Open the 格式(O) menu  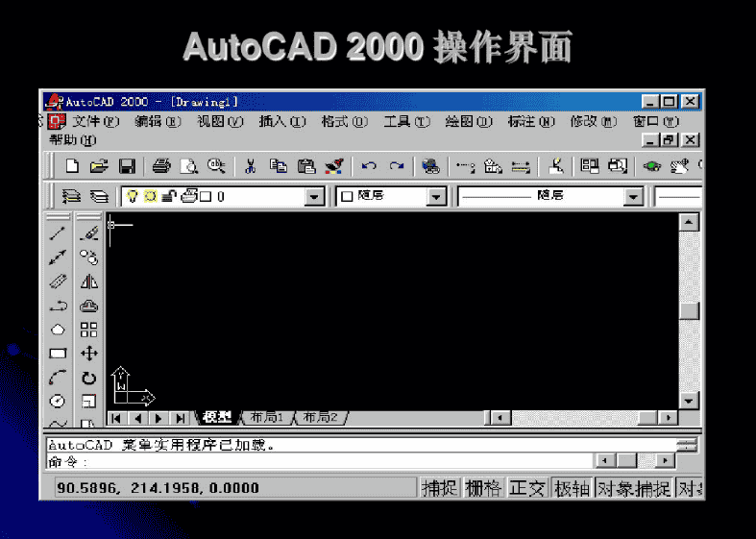pos(344,121)
